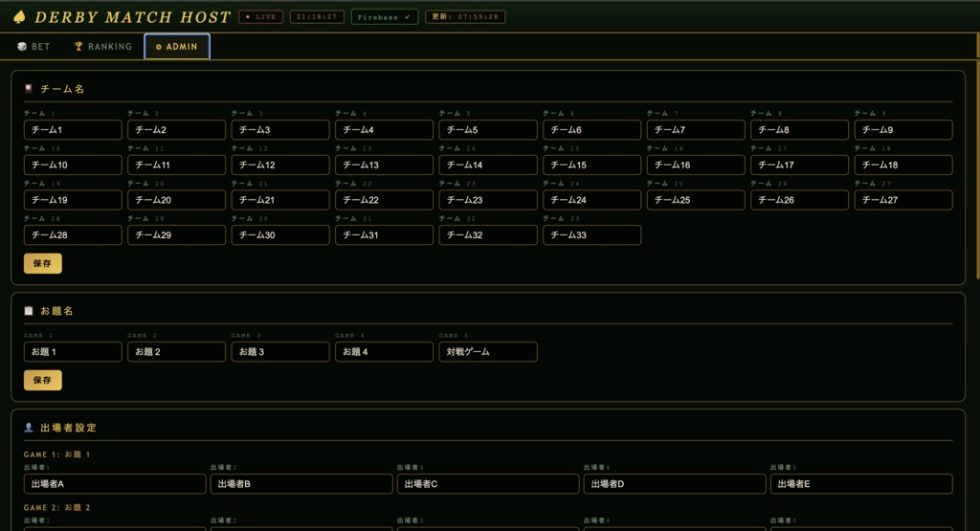Viewport: 980px width, 531px height.
Task: Edit the お題 4 game title field
Action: [x=384, y=352]
